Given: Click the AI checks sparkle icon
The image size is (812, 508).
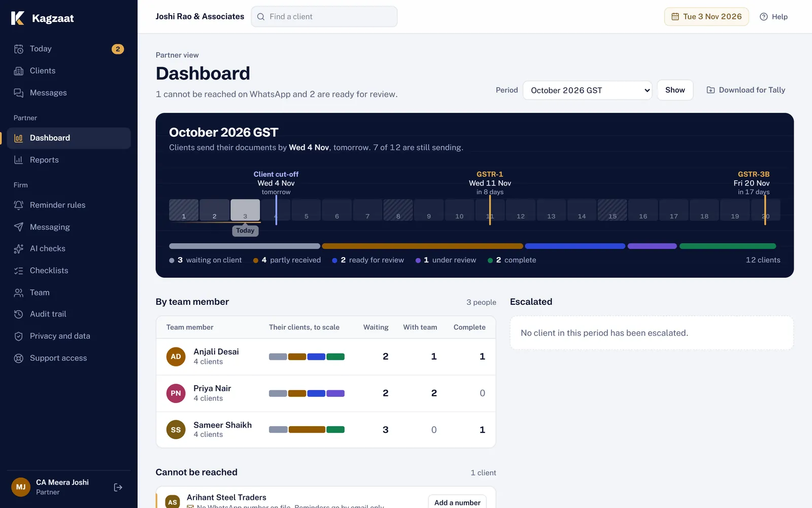Looking at the screenshot, I should click(x=19, y=249).
